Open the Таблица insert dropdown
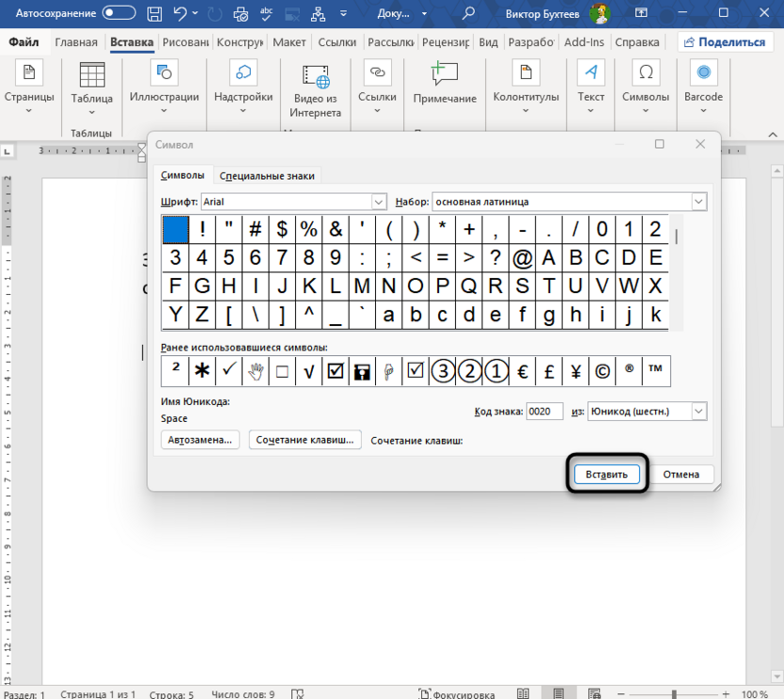784x699 pixels. (x=91, y=89)
